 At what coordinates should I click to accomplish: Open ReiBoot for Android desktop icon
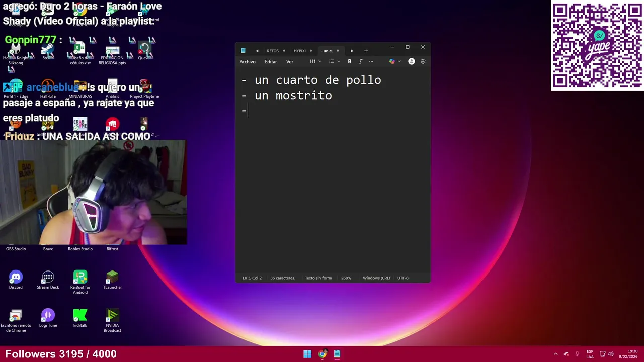pos(80,282)
